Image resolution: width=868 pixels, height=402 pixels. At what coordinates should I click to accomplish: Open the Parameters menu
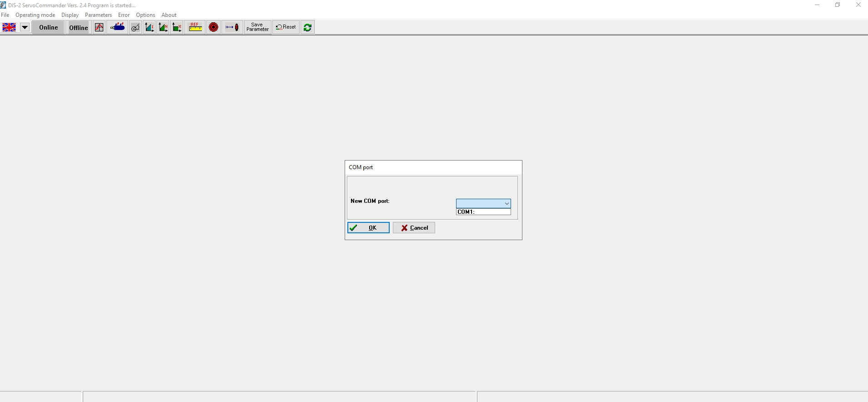click(x=98, y=15)
